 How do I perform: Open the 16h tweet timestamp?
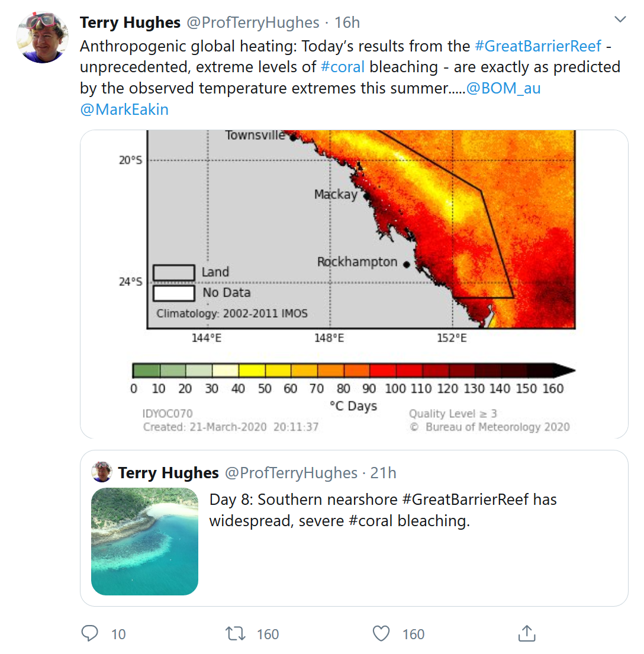coord(347,22)
